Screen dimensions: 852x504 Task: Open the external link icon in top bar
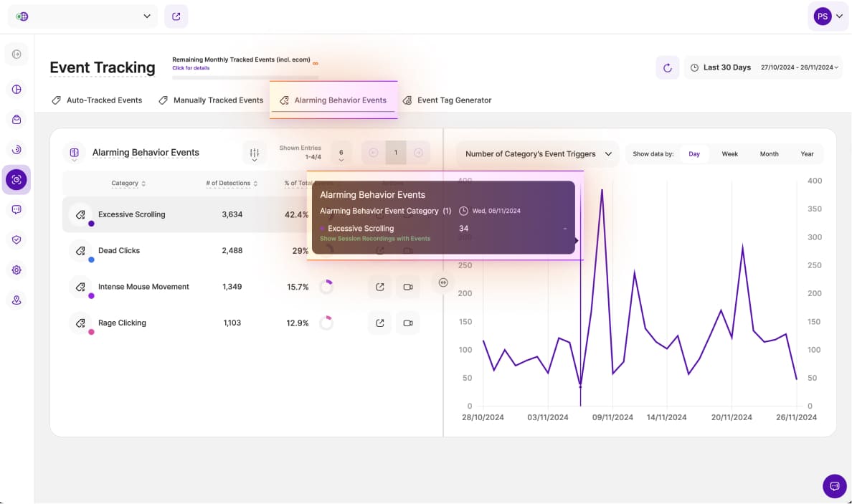[176, 16]
